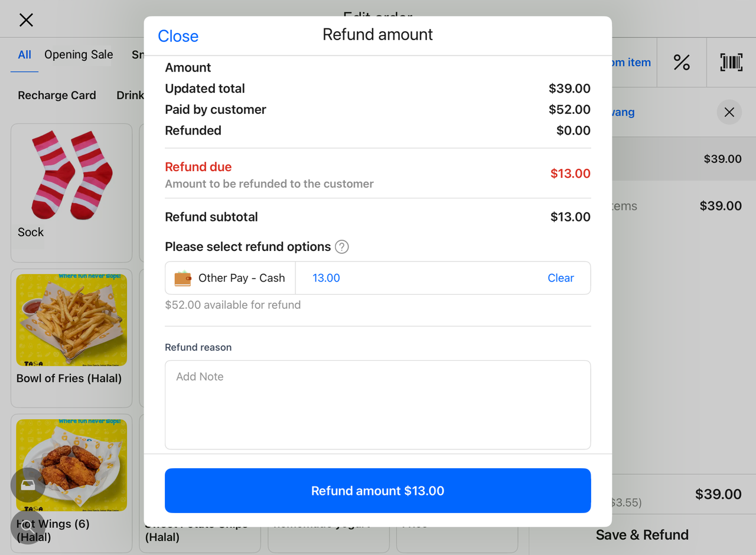Screen dimensions: 756x555
Task: Switch to the Opening Sale tab
Action: pos(79,55)
